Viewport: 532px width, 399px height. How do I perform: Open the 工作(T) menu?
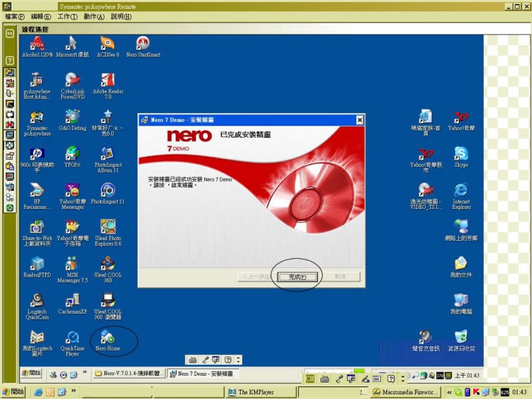click(67, 17)
